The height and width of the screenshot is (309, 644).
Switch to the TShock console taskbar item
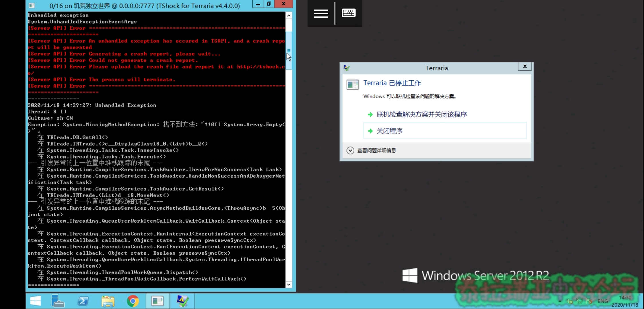click(158, 301)
